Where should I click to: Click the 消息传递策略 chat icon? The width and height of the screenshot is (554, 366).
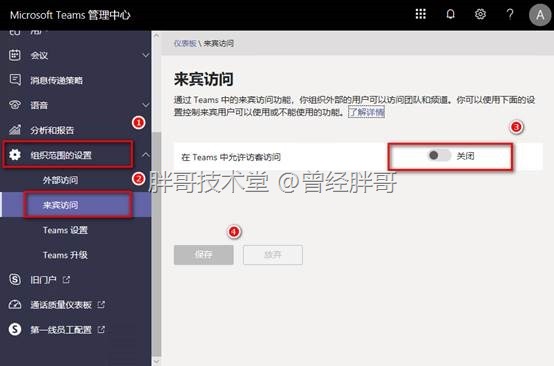[15, 80]
